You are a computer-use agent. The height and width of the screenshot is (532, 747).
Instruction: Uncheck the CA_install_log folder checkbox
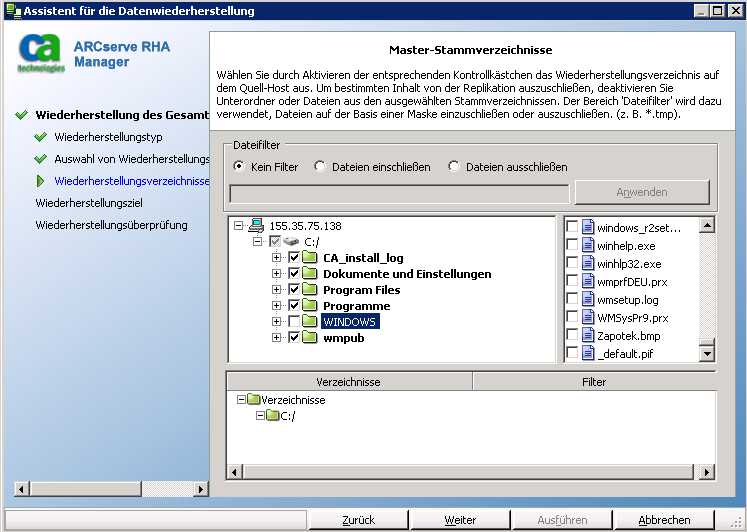click(x=294, y=258)
